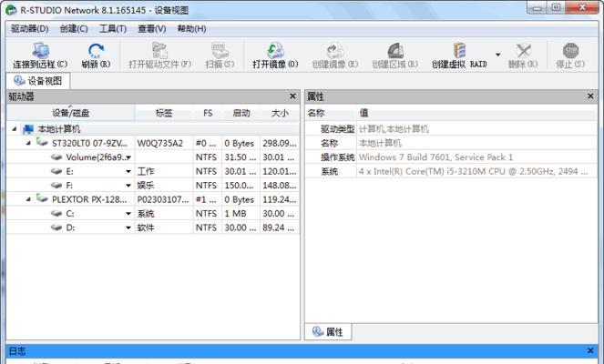The width and height of the screenshot is (604, 364).
Task: Open dropdown arrow on E: row
Action: [x=128, y=172]
